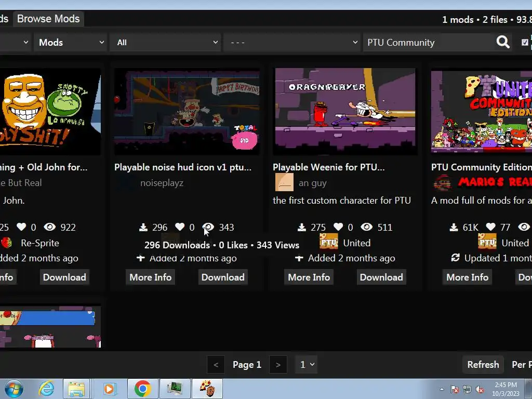Click the views eye icon on Playable Weenie
532x399 pixels.
[366, 227]
